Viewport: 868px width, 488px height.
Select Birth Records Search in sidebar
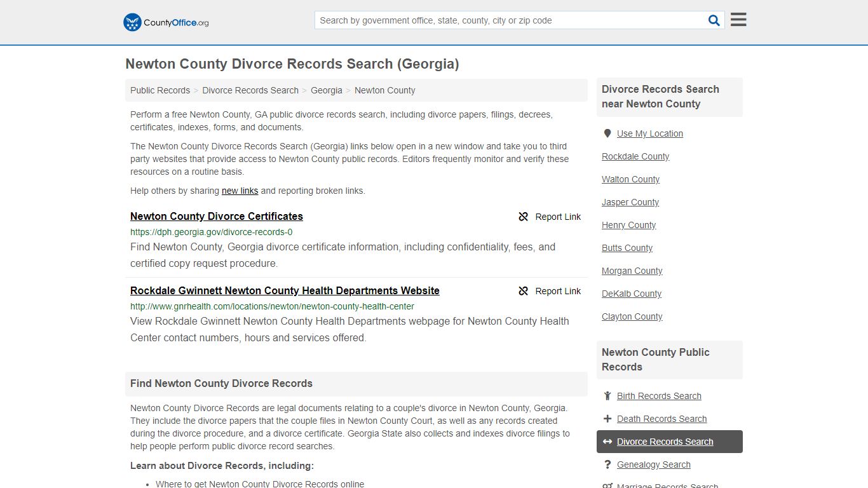[x=659, y=396]
